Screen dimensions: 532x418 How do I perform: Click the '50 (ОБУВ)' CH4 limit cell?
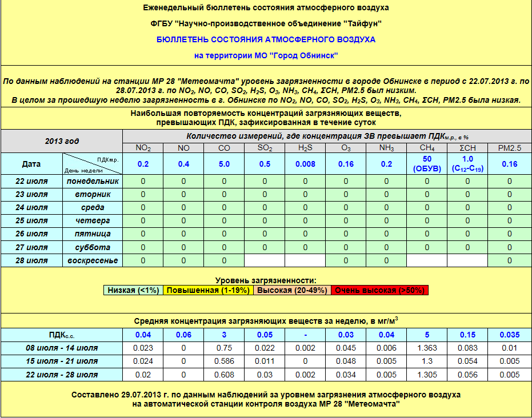[x=427, y=163]
